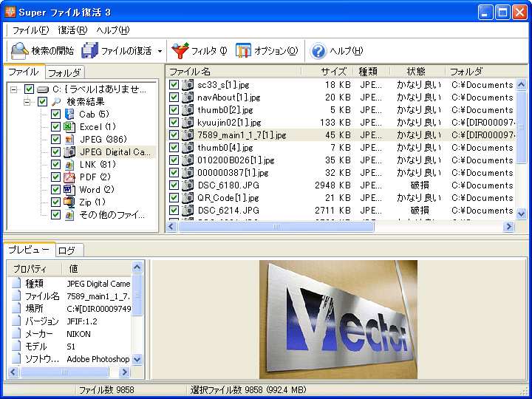The width and height of the screenshot is (532, 399).
Task: Open the 復活(R) menu
Action: [72, 30]
